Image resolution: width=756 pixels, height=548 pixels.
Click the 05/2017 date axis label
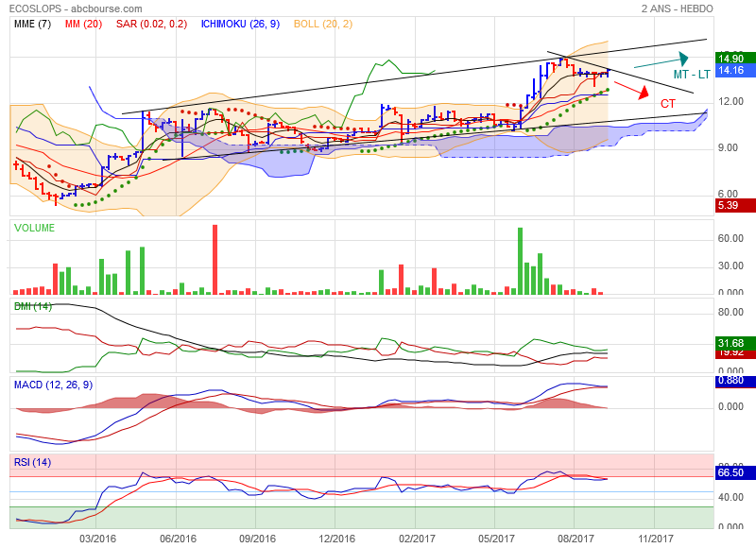click(496, 539)
